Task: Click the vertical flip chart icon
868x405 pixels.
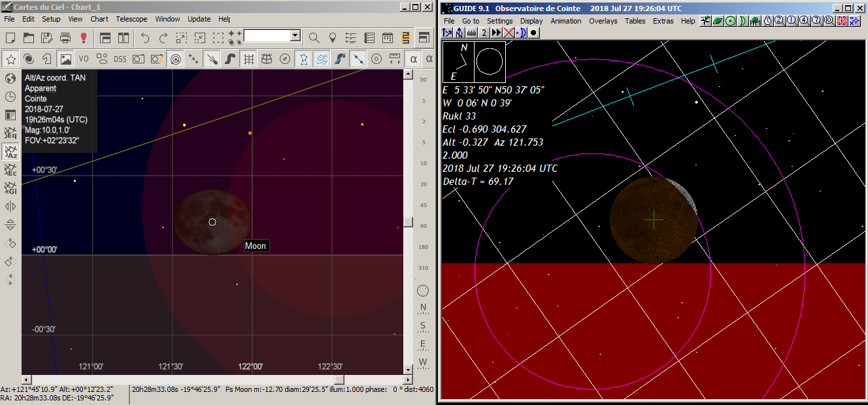Action: 10,225
